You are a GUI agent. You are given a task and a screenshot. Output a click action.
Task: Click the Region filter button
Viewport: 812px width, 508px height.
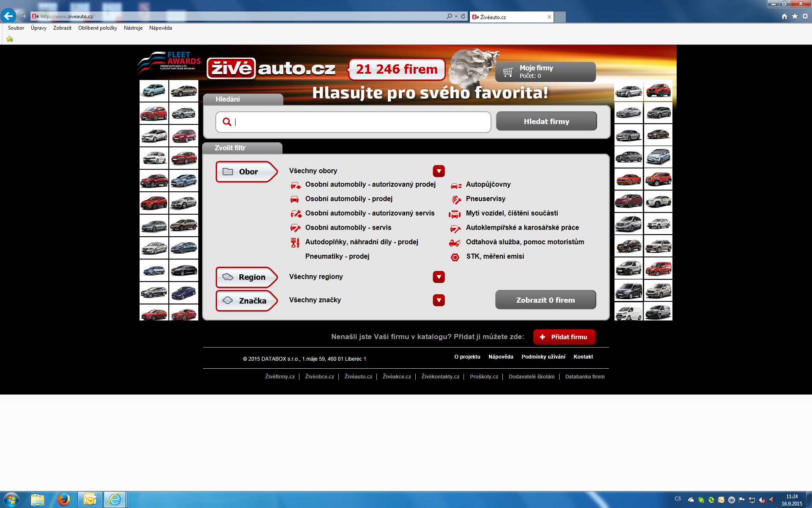tap(247, 277)
